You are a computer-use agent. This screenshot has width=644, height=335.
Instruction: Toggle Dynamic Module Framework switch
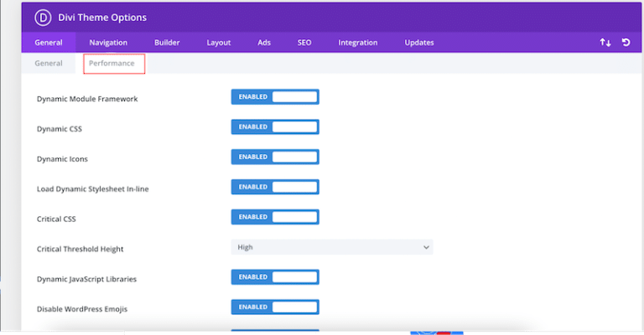point(275,97)
